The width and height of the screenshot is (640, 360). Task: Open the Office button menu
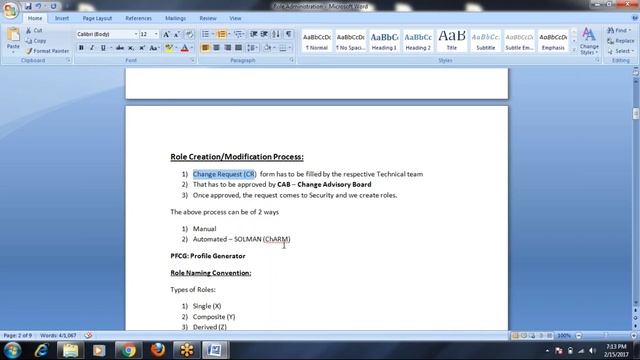click(x=10, y=10)
